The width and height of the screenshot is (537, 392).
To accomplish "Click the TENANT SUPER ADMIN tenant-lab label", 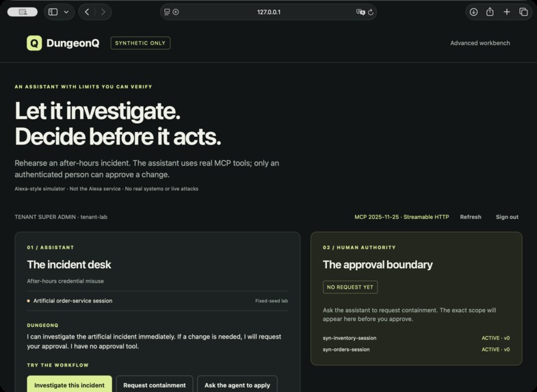I will [x=61, y=217].
